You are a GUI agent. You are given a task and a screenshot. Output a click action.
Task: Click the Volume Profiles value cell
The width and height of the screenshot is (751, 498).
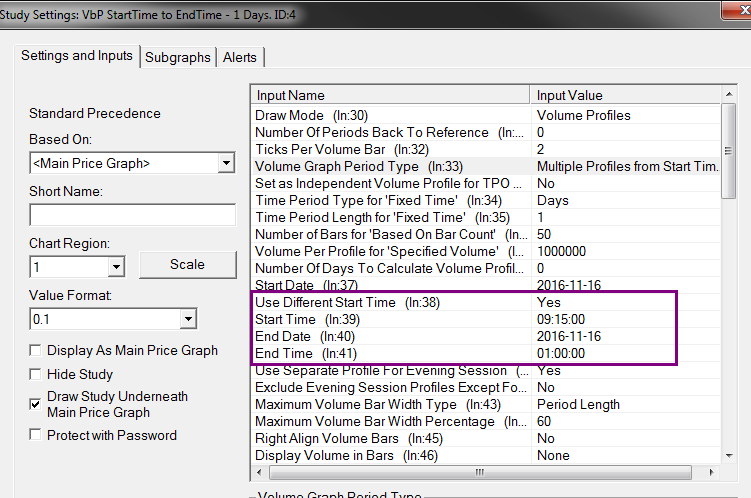click(x=626, y=115)
